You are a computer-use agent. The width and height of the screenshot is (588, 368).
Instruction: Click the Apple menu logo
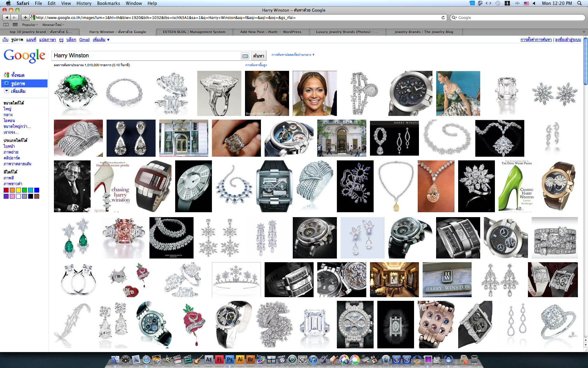pyautogui.click(x=8, y=3)
